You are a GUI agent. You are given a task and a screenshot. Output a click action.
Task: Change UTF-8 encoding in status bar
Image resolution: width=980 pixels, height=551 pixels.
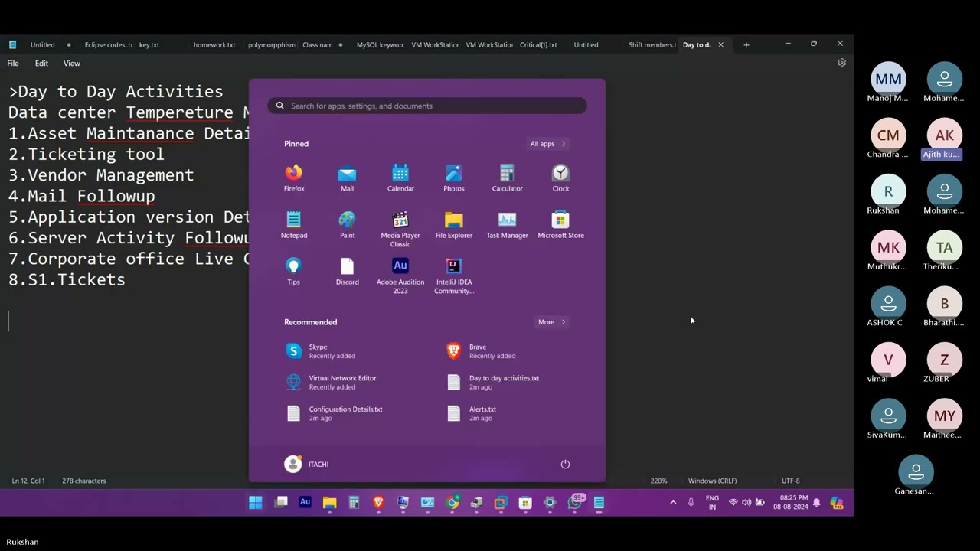pyautogui.click(x=790, y=481)
